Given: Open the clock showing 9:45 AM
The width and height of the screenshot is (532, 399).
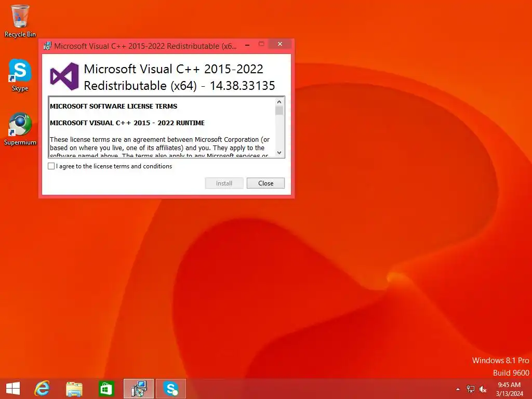Looking at the screenshot, I should point(509,389).
